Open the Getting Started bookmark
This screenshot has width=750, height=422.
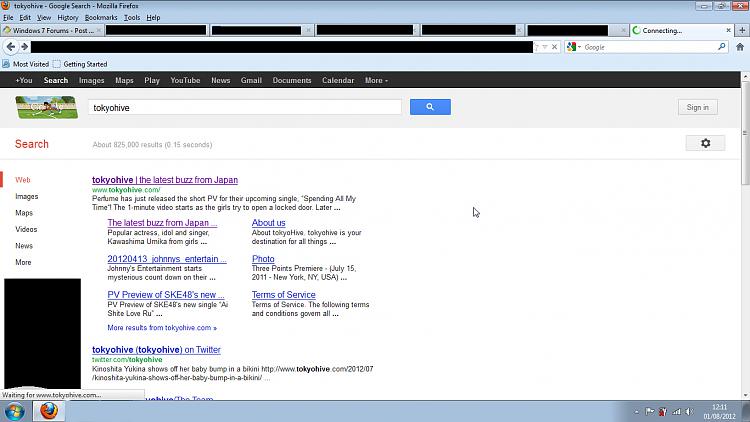(80, 64)
